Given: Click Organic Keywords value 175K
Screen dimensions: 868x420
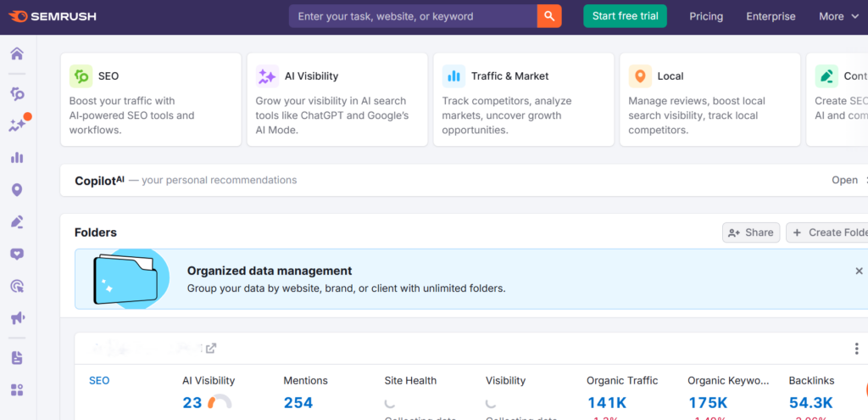Looking at the screenshot, I should 708,402.
